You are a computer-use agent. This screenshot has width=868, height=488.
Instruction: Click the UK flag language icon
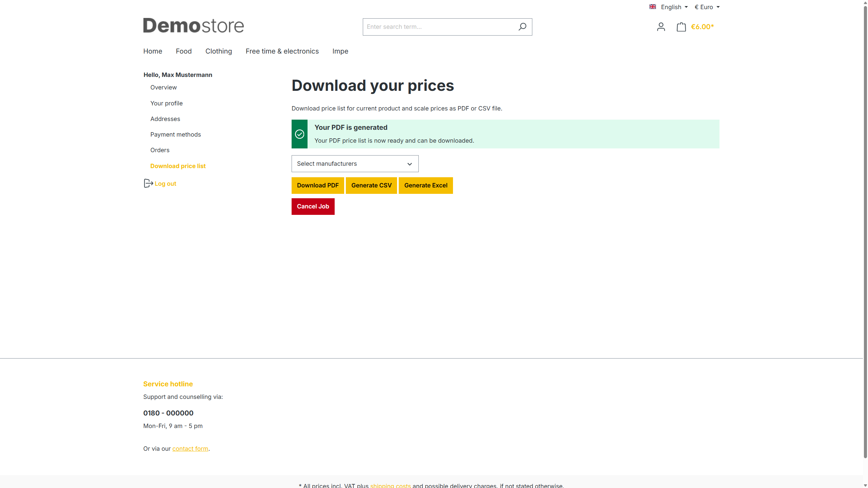click(652, 7)
